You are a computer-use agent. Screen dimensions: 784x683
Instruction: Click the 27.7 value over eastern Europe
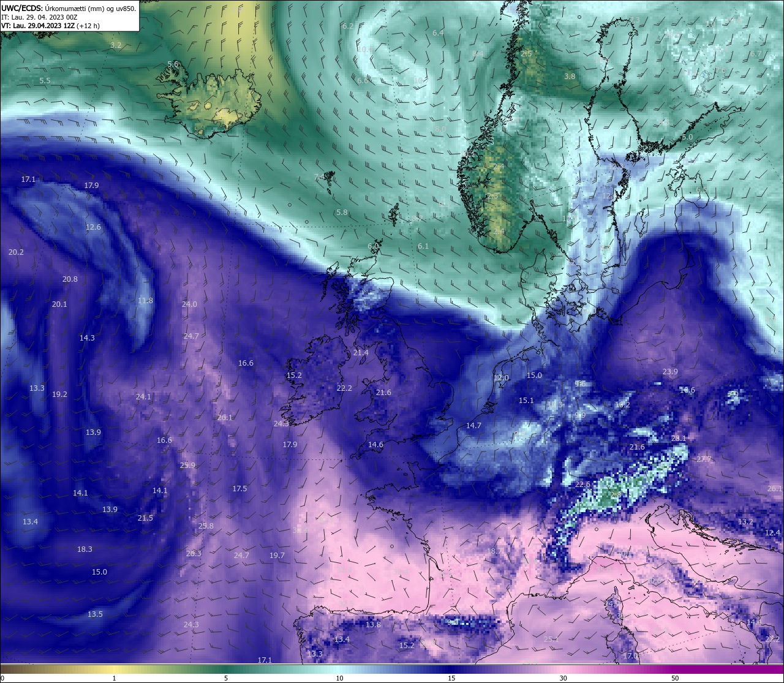point(704,459)
